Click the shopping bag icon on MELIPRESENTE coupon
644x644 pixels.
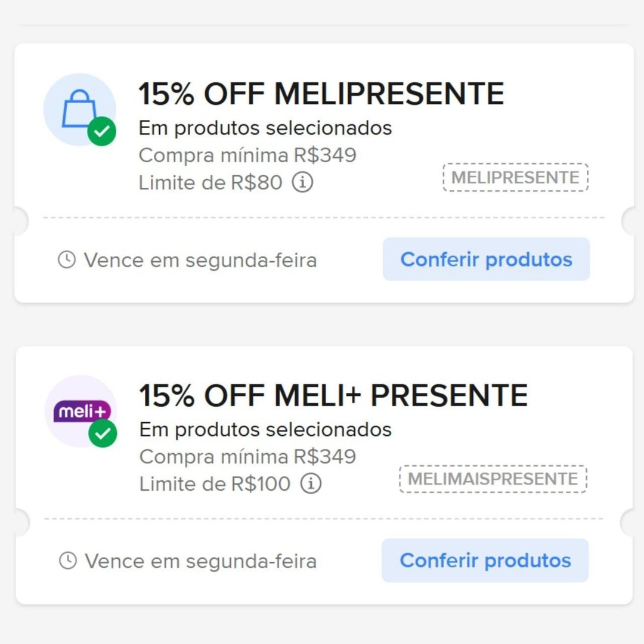point(79,108)
